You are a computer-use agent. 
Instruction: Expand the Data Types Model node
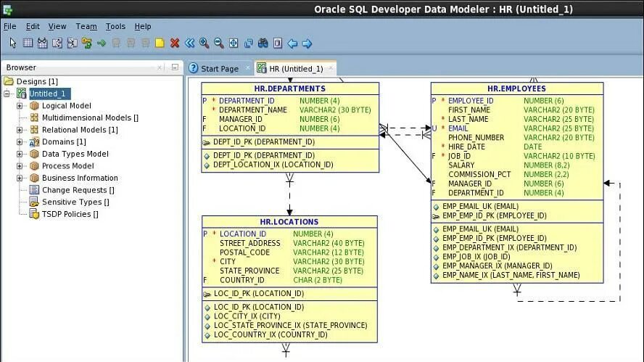20,154
